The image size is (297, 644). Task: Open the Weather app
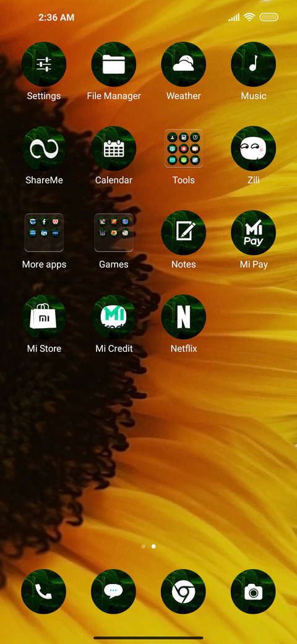[x=183, y=64]
